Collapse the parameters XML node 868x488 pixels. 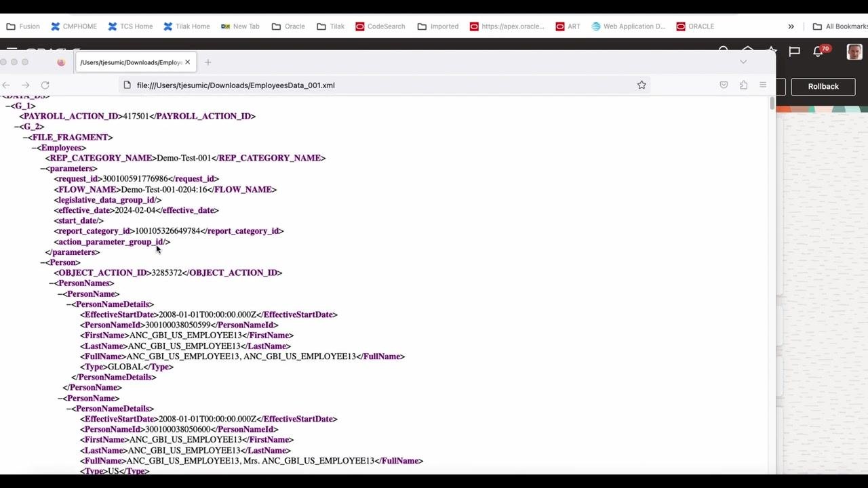pyautogui.click(x=43, y=169)
